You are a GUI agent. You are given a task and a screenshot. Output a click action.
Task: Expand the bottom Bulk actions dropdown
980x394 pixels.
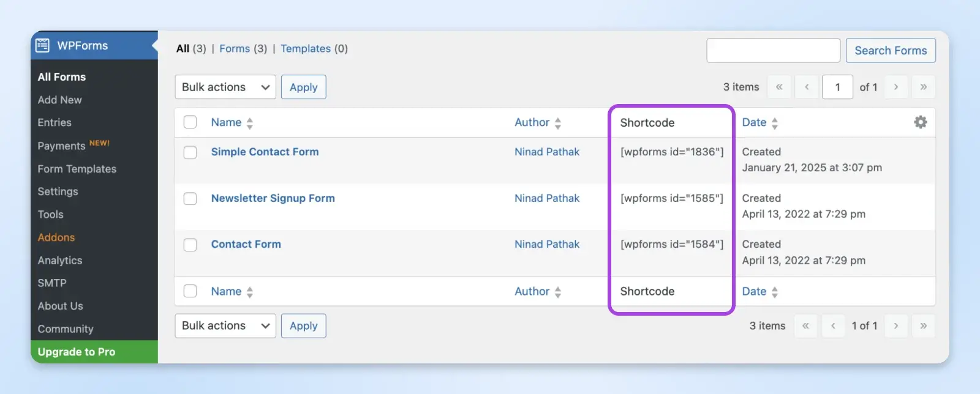pos(225,325)
